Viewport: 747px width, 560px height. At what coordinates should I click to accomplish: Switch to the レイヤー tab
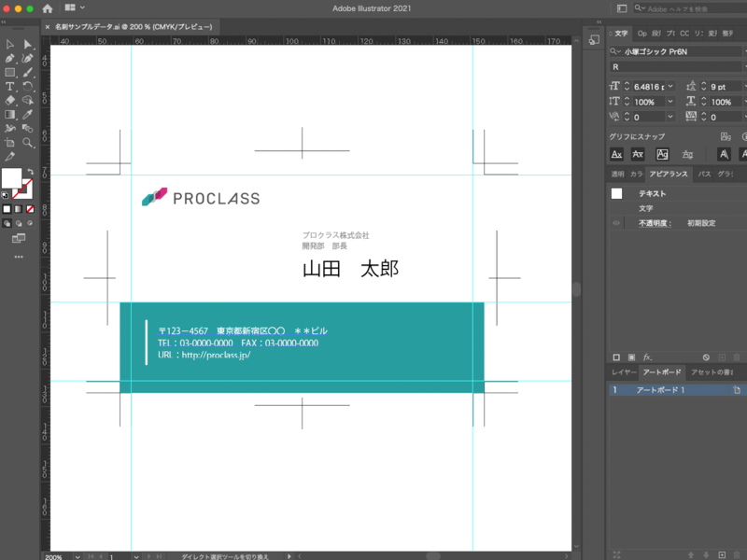(624, 372)
